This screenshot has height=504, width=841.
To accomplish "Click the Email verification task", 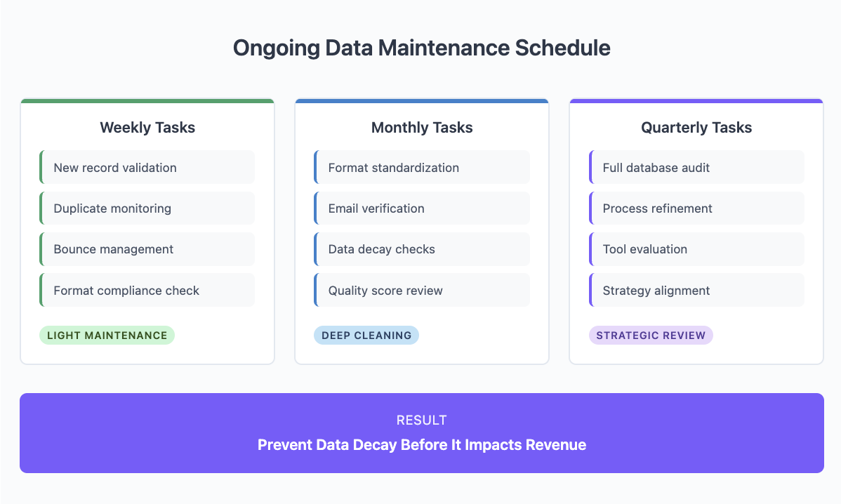I will pos(422,208).
